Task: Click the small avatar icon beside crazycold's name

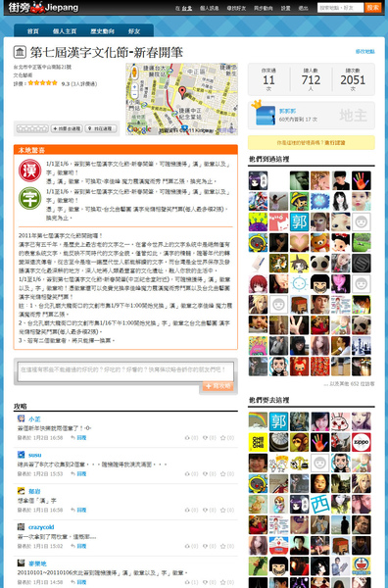Action: point(21,526)
